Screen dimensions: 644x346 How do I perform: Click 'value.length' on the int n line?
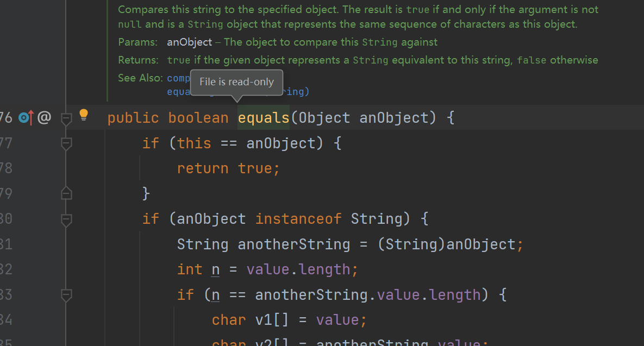[x=298, y=269]
